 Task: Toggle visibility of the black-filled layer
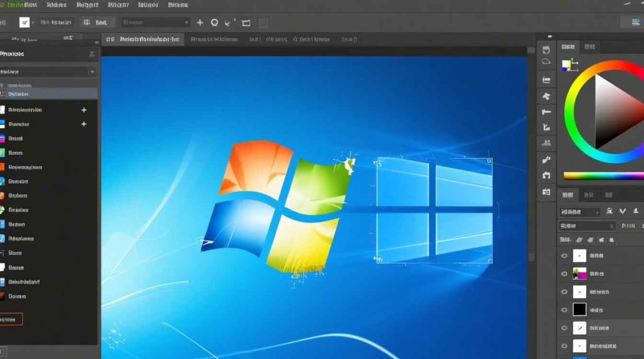(x=564, y=310)
